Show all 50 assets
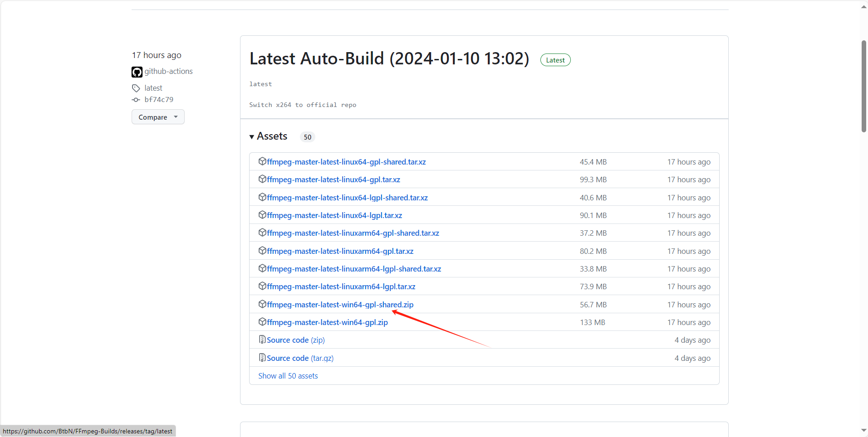The width and height of the screenshot is (868, 437). tap(288, 376)
